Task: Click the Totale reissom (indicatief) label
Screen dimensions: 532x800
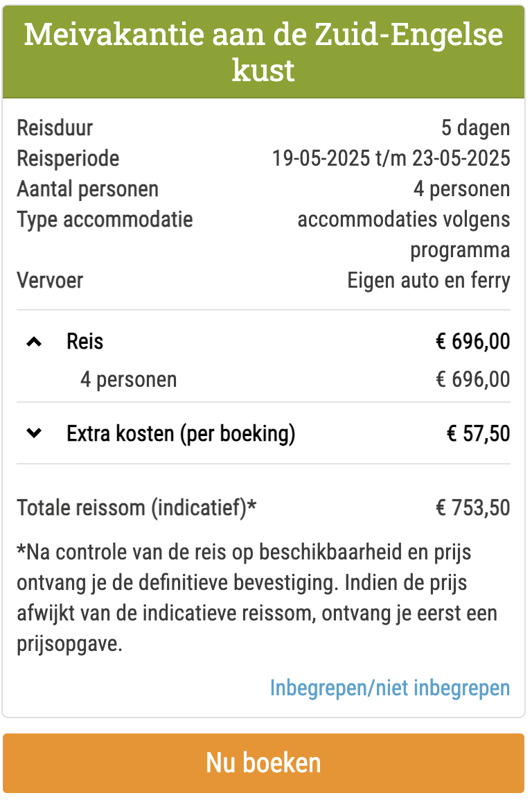Action: tap(136, 507)
